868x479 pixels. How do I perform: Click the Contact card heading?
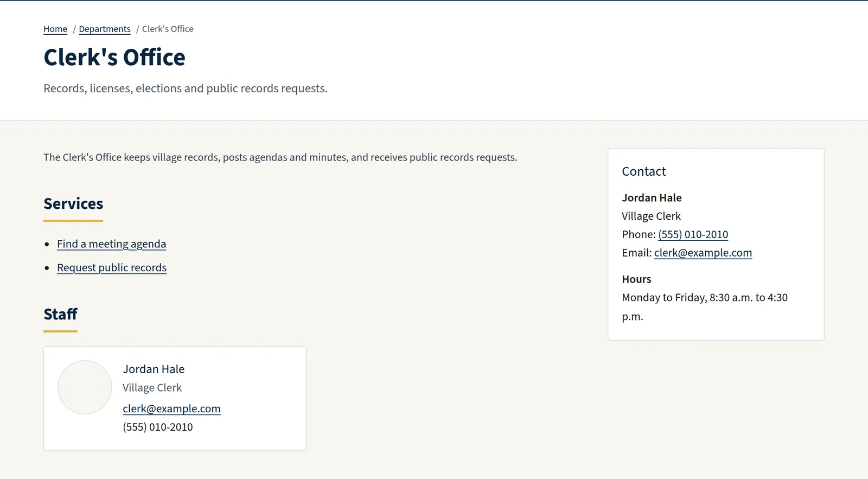pyautogui.click(x=643, y=171)
